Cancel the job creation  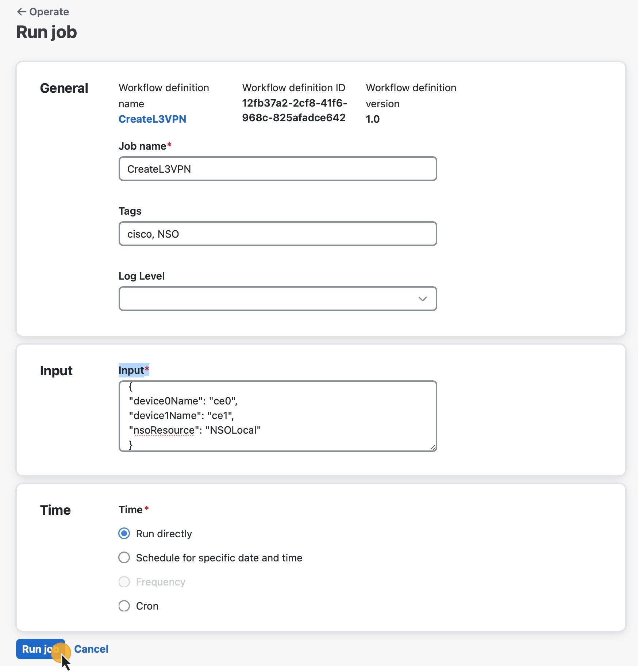[x=91, y=649]
